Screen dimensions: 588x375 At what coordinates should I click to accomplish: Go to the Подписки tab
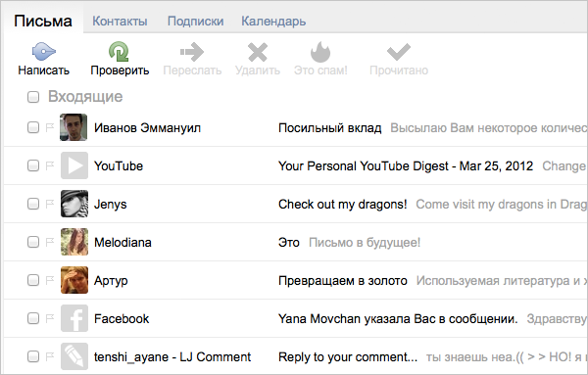[195, 21]
